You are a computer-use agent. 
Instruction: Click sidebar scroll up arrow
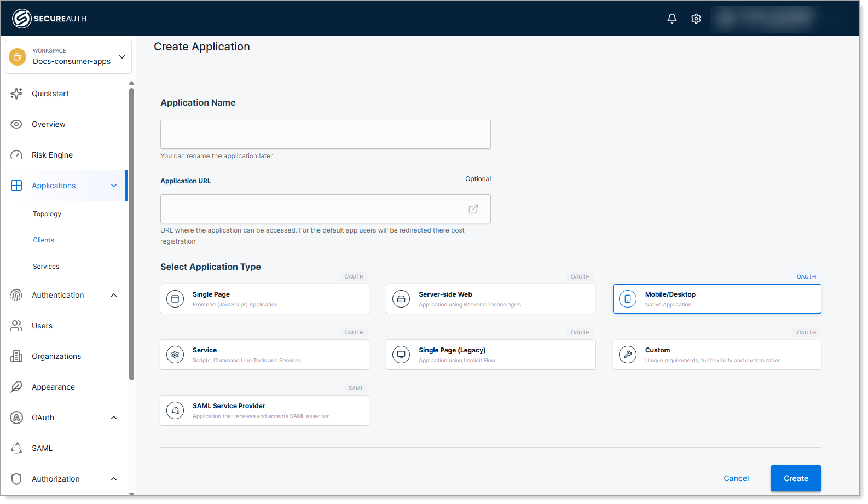[131, 83]
